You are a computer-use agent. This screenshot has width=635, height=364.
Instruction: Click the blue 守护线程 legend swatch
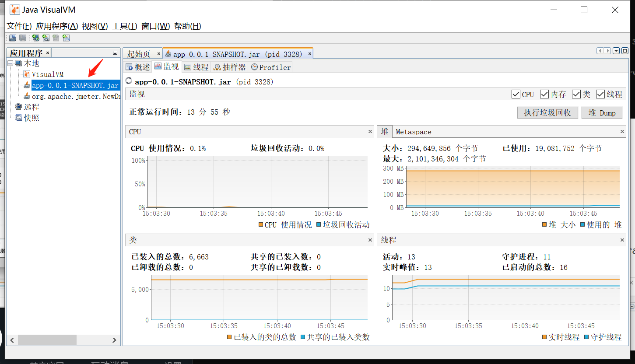pyautogui.click(x=586, y=337)
